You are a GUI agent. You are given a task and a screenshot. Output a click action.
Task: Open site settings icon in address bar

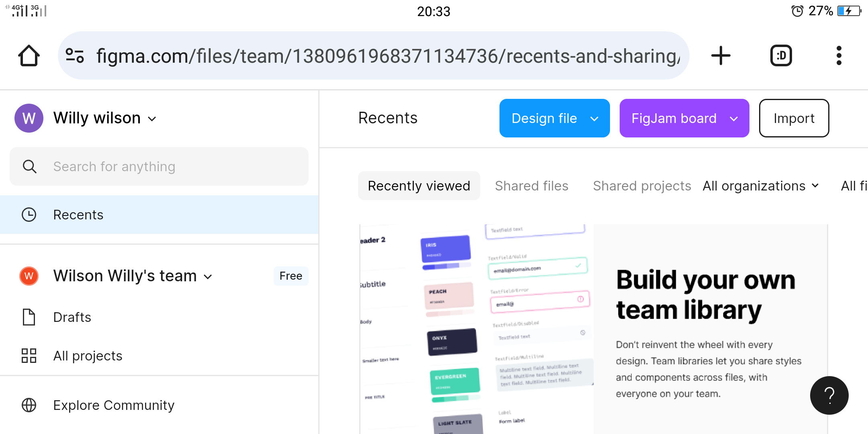pos(75,55)
